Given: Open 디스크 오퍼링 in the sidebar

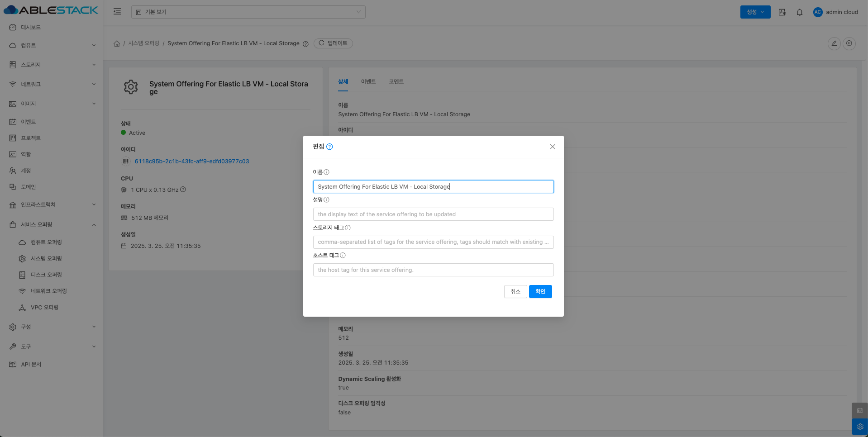Looking at the screenshot, I should [46, 275].
